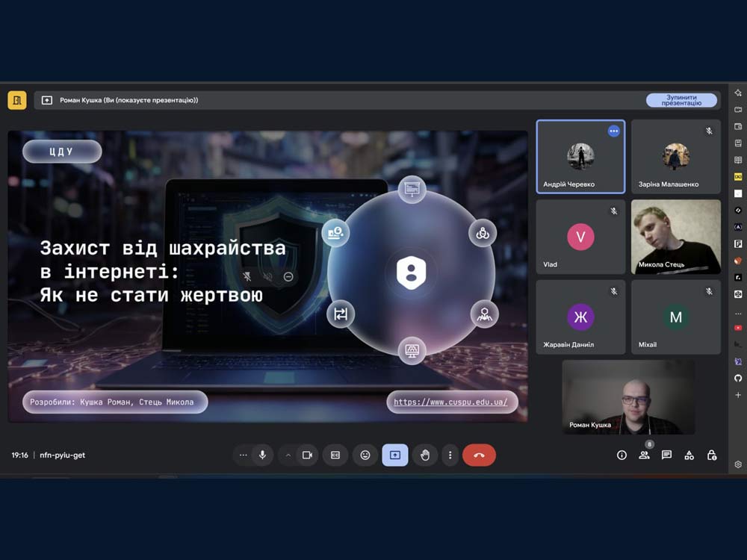Toggle the highlighted screen share button
This screenshot has height=560, width=747.
[x=395, y=455]
